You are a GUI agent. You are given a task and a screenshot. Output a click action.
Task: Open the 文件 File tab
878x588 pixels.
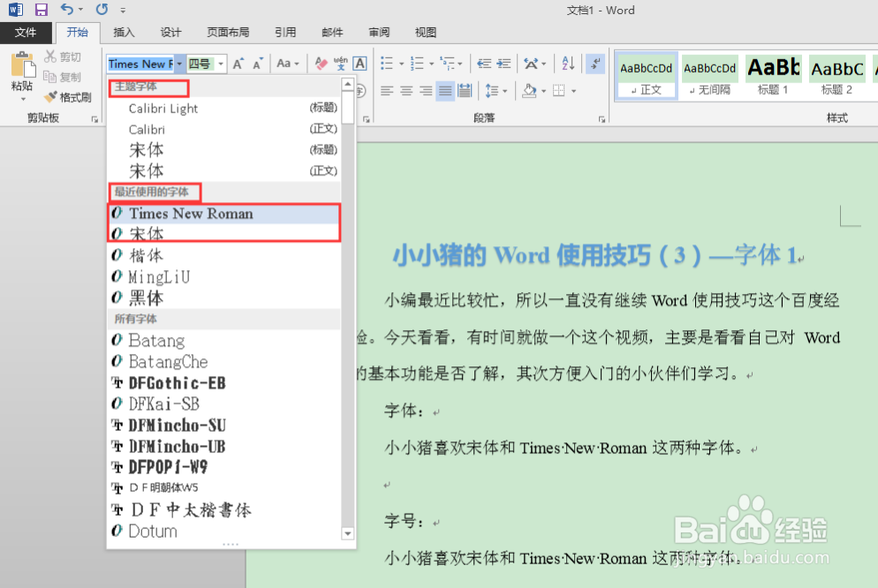tap(26, 33)
